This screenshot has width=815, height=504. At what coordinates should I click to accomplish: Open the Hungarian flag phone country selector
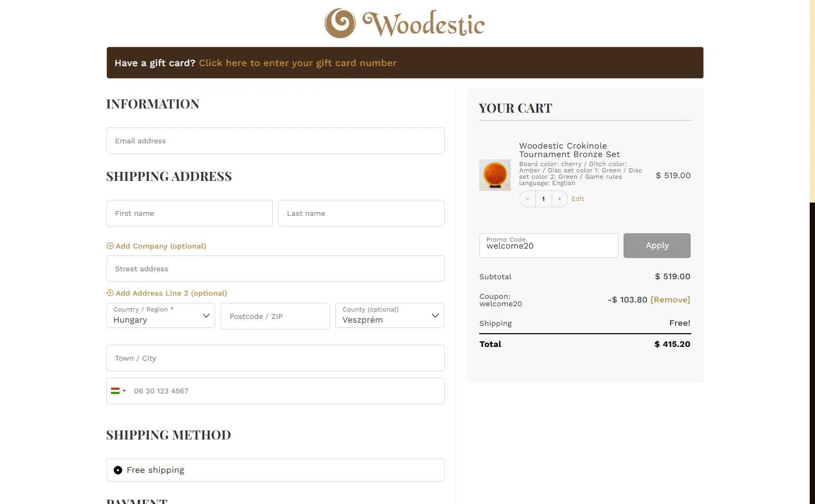(x=118, y=391)
